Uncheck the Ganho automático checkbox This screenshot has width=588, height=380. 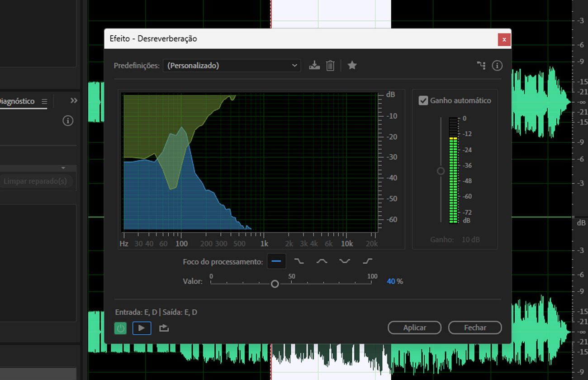click(x=423, y=100)
